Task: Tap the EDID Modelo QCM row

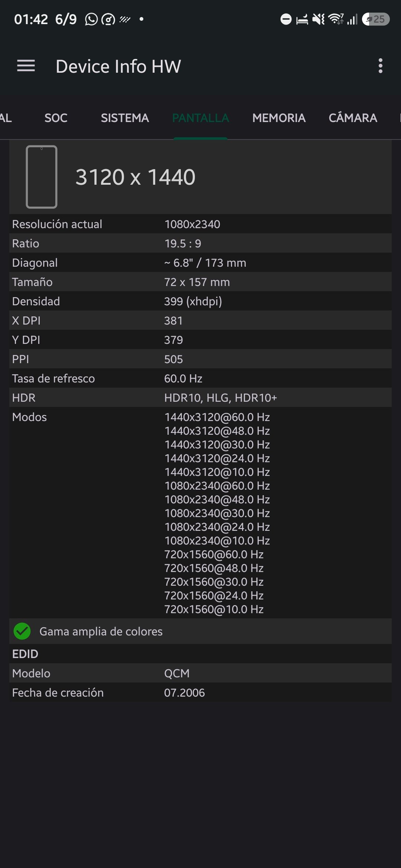Action: pyautogui.click(x=200, y=673)
